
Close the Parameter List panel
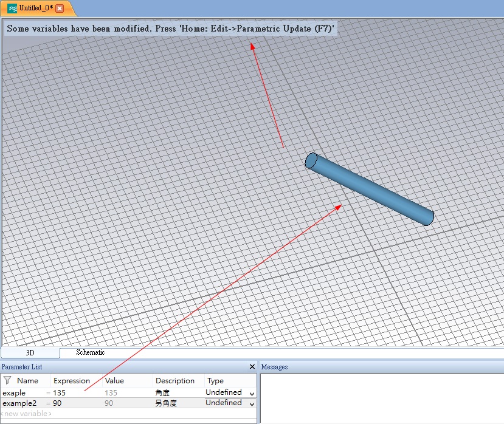(252, 366)
